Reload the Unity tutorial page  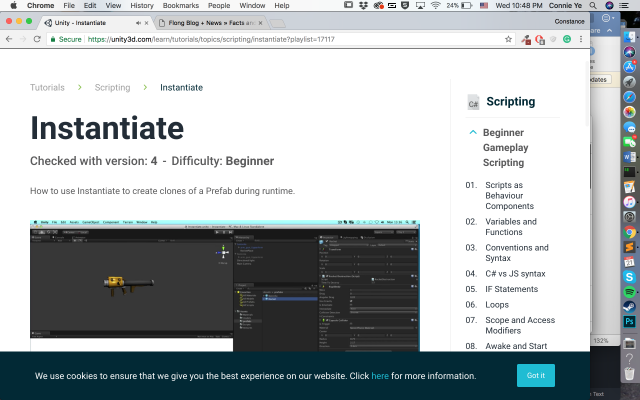pyautogui.click(x=37, y=39)
